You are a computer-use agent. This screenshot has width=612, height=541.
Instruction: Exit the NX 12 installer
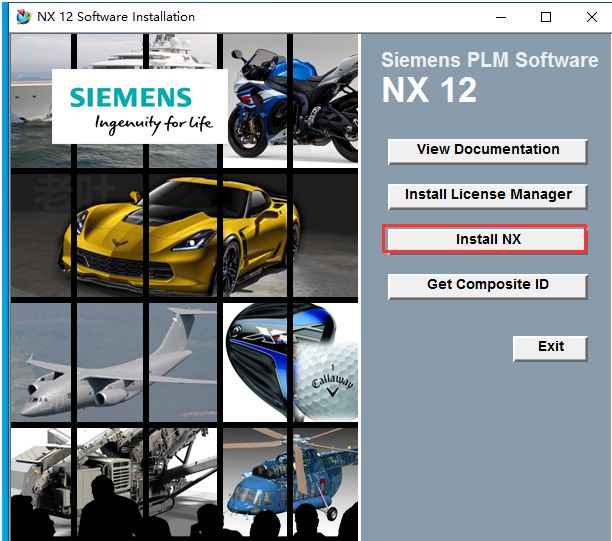(550, 347)
